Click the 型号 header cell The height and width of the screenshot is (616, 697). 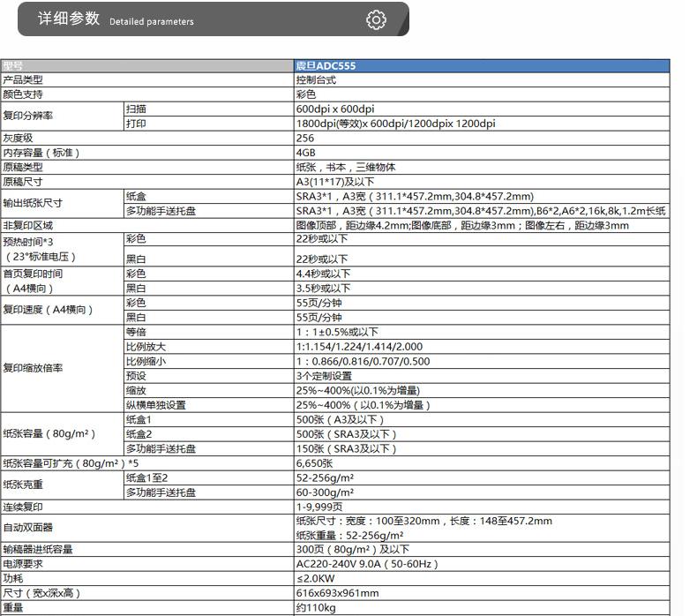(13, 65)
